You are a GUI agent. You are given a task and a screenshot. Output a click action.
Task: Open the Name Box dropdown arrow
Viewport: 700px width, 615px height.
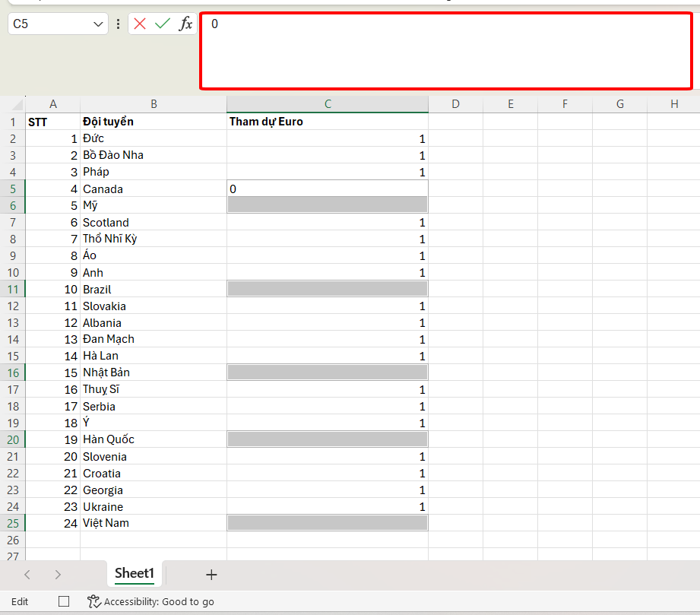[98, 24]
